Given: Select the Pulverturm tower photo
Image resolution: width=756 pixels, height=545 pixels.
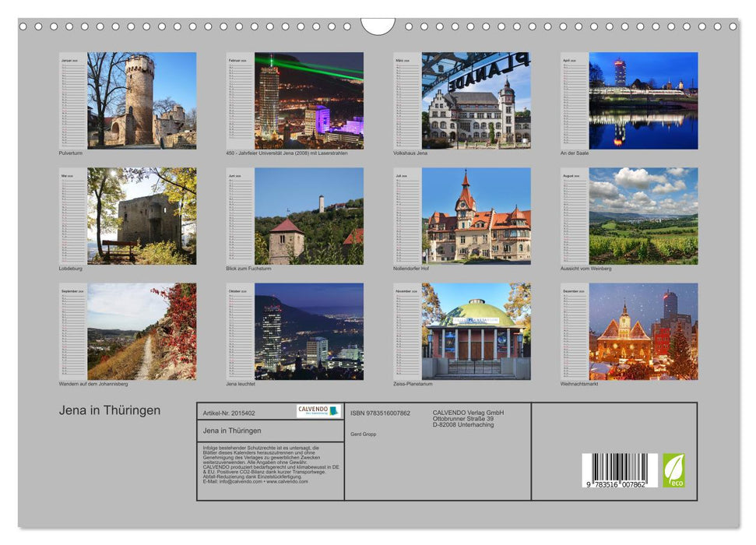Looking at the screenshot, I should pyautogui.click(x=140, y=100).
